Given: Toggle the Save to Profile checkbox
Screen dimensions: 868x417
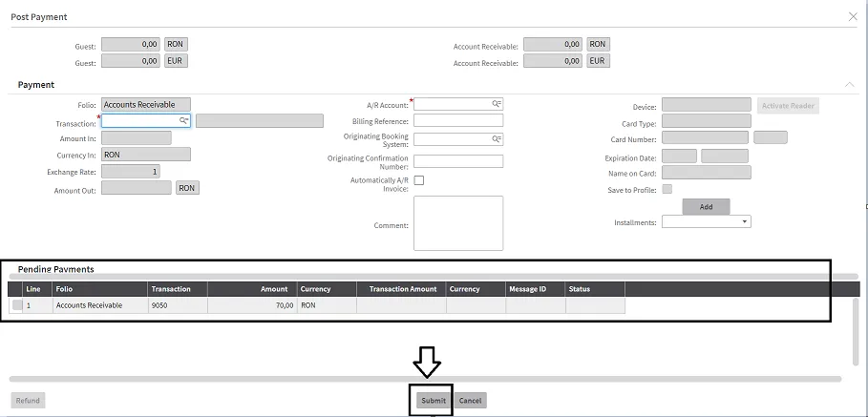Looking at the screenshot, I should 667,189.
